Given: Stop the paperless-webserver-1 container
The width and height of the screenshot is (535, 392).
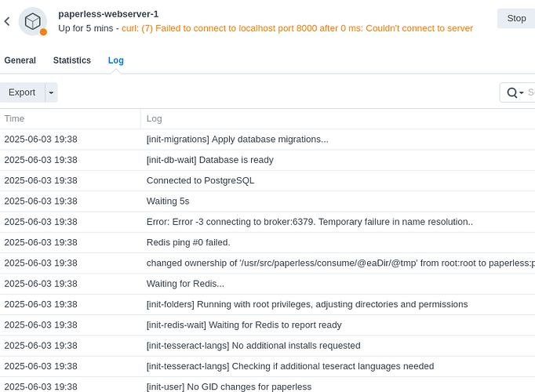Looking at the screenshot, I should click(x=516, y=18).
